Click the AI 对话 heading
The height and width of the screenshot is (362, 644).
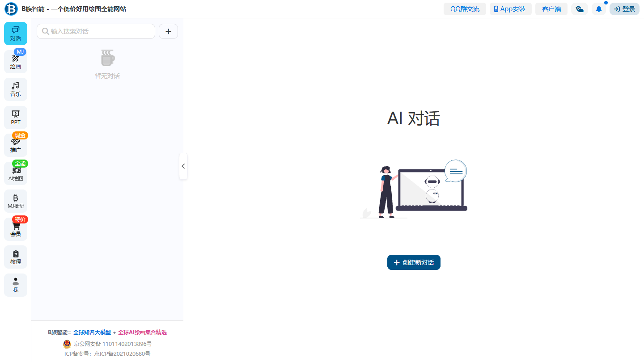(x=414, y=118)
